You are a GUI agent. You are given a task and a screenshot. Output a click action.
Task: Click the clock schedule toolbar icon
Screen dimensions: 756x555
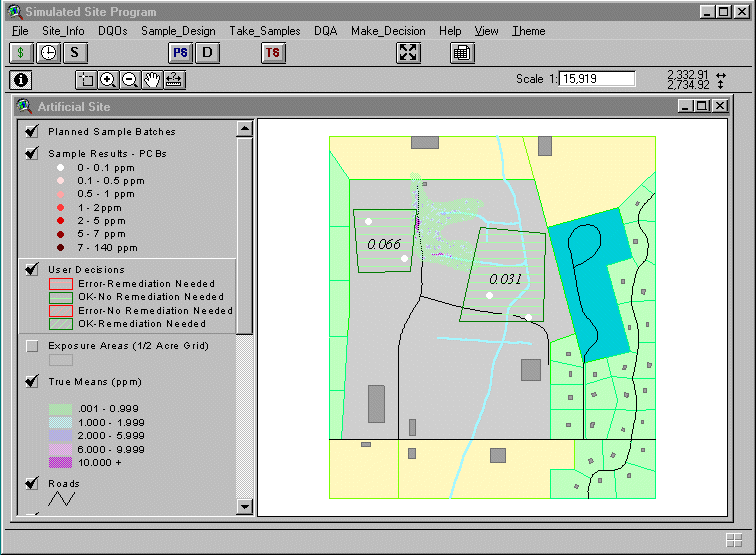coord(48,53)
